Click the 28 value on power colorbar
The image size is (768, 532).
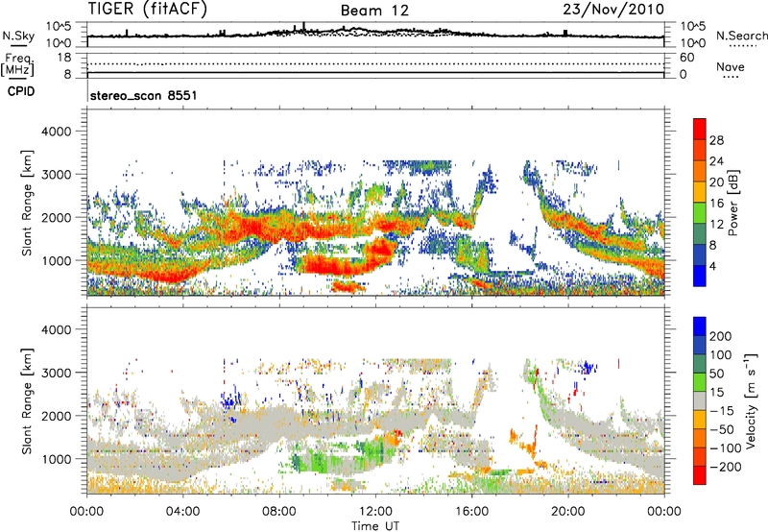tap(716, 140)
